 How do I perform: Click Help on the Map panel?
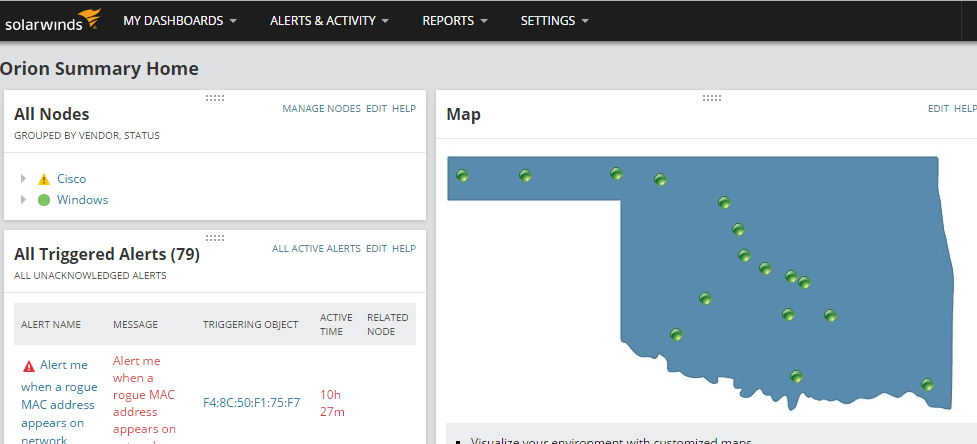click(965, 108)
